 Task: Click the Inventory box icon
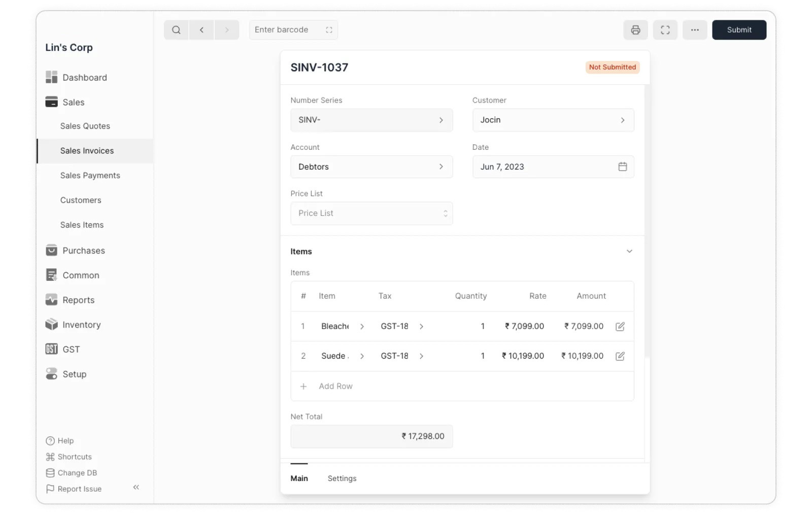(x=51, y=325)
